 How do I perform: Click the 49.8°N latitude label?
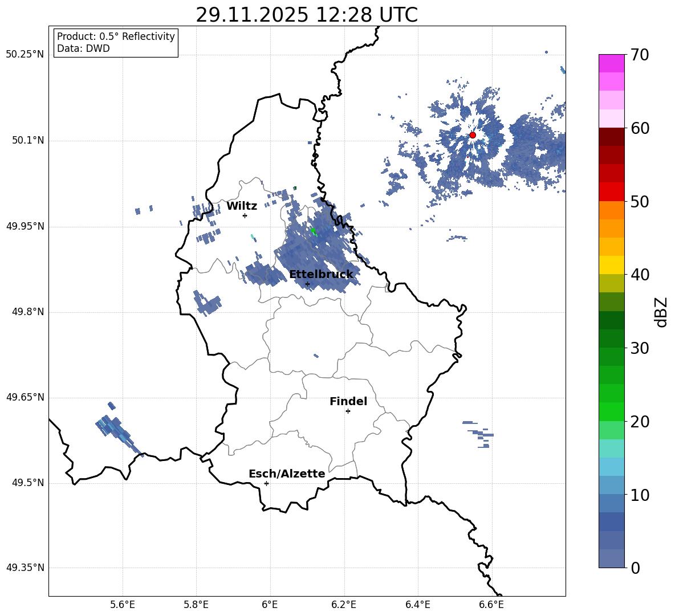(x=28, y=312)
